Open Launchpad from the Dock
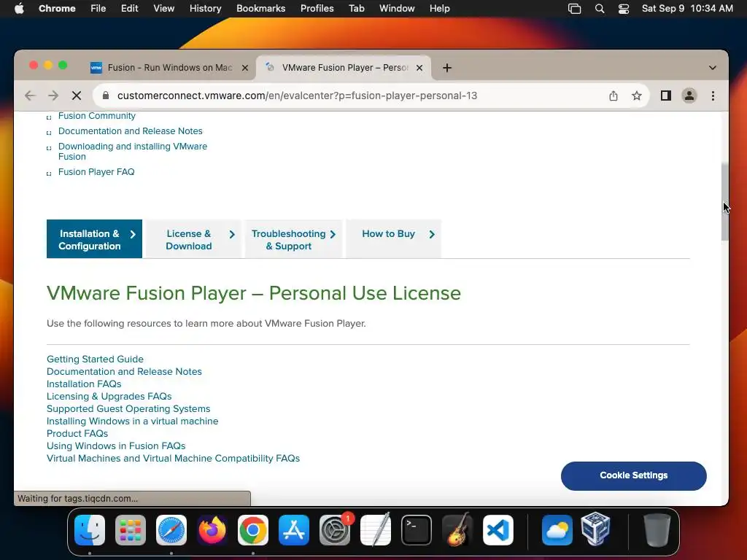Viewport: 747px width, 560px height. (131, 530)
